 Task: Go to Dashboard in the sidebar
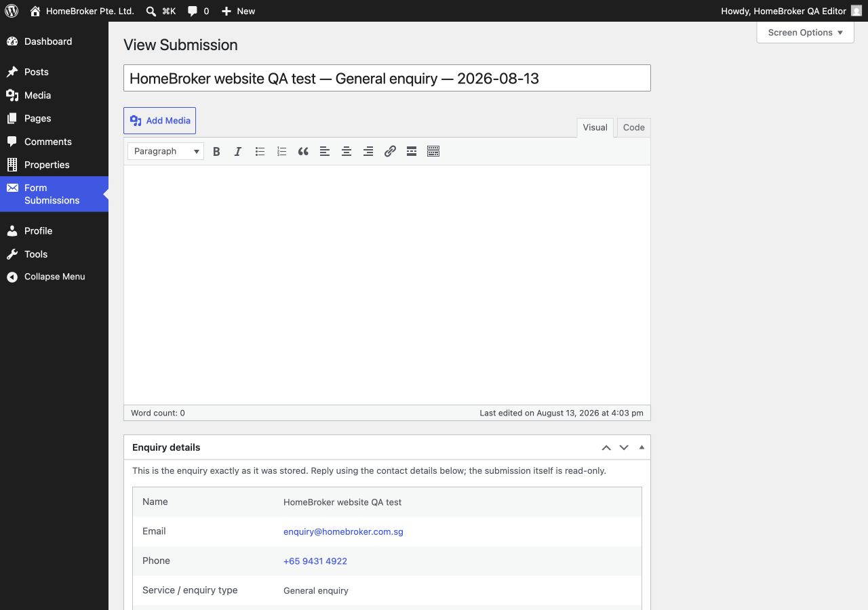[x=54, y=41]
